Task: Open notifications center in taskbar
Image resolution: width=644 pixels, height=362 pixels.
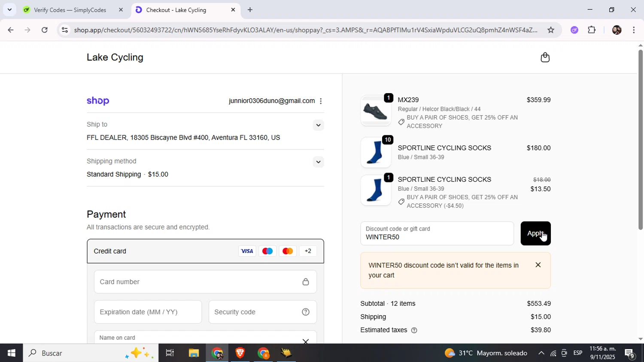Action: click(630, 353)
